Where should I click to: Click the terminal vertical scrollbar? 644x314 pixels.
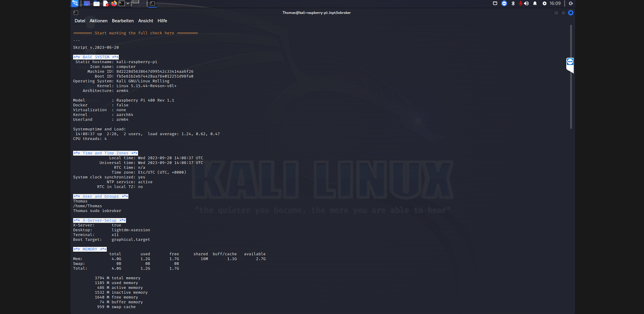click(571, 77)
